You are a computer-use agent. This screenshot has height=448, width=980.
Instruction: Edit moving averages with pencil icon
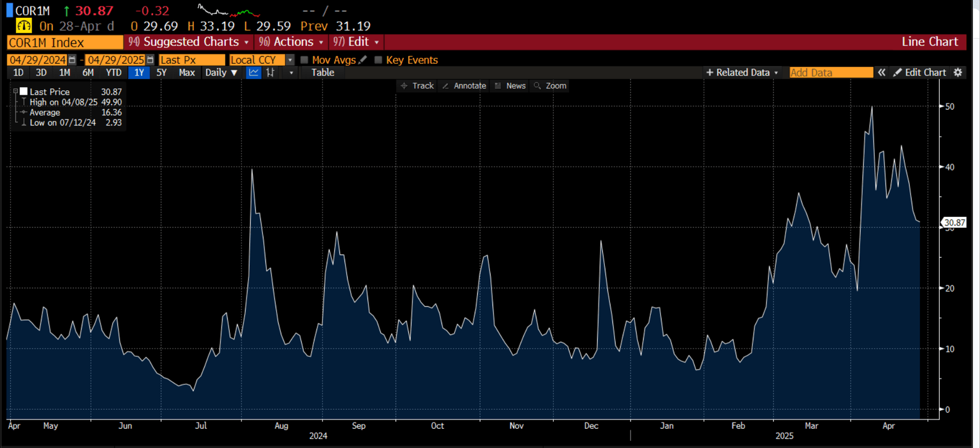pos(363,60)
